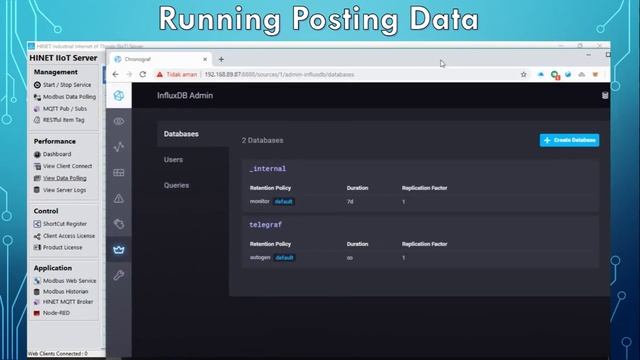Open Dashboards grid icon in sidebar
The image size is (640, 360).
pos(119,173)
